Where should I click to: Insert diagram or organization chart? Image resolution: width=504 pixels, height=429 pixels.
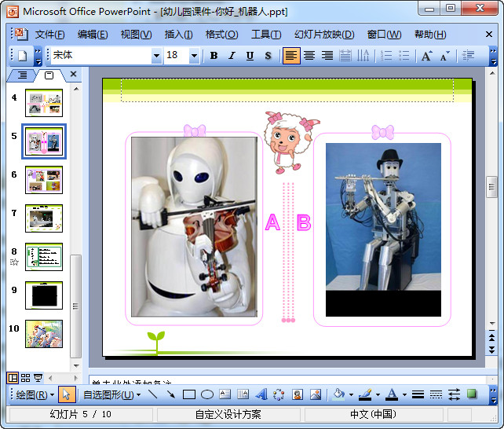pyautogui.click(x=279, y=394)
